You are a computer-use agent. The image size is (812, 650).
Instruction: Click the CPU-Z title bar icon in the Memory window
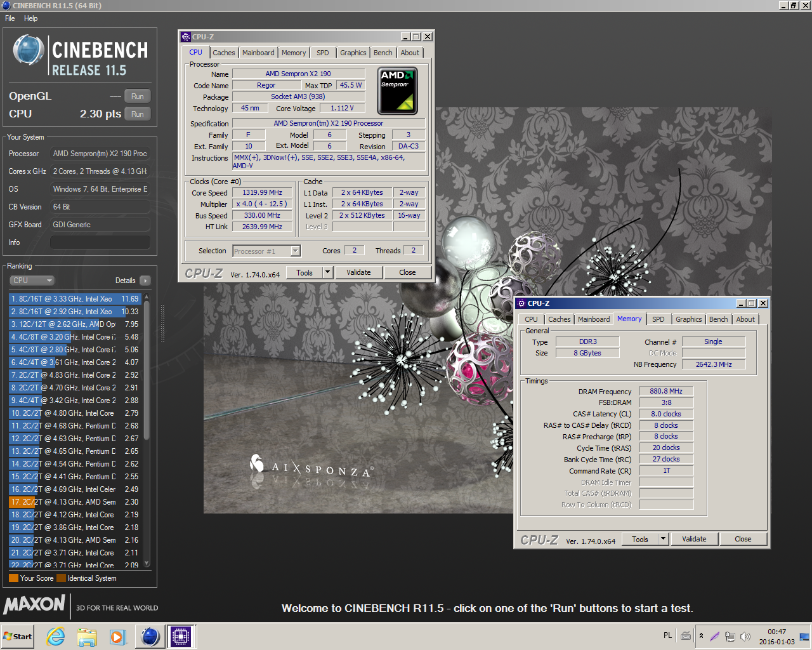coord(521,303)
